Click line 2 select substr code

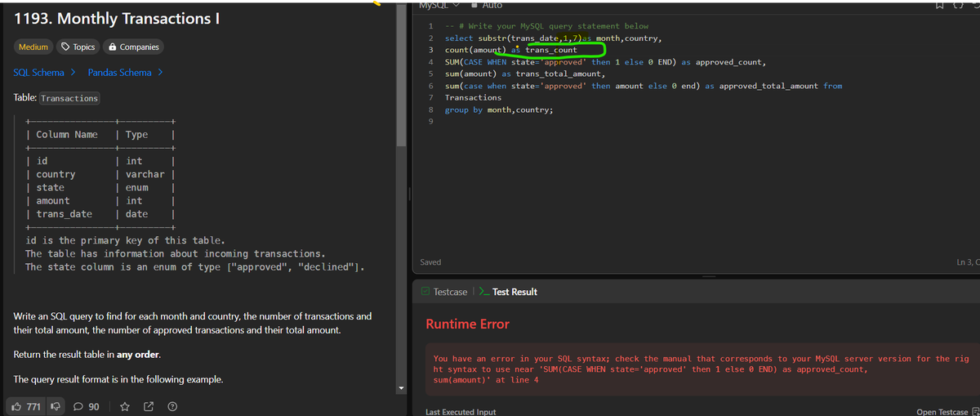pos(553,38)
